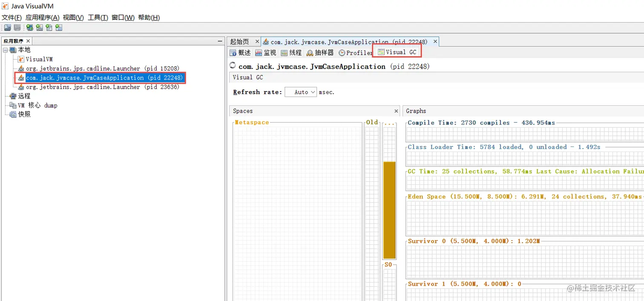Switch to the 监视 monitor tab
Viewport: 644px width, 301px height.
click(266, 53)
